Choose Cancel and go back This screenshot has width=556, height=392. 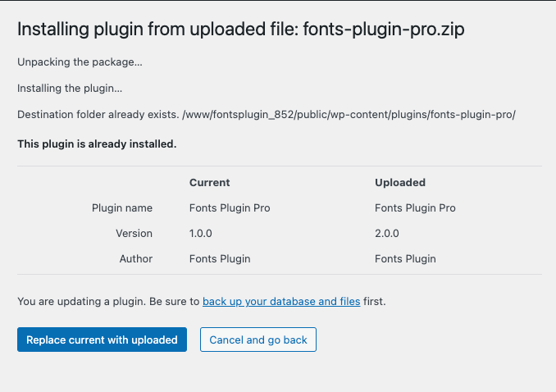pyautogui.click(x=257, y=340)
